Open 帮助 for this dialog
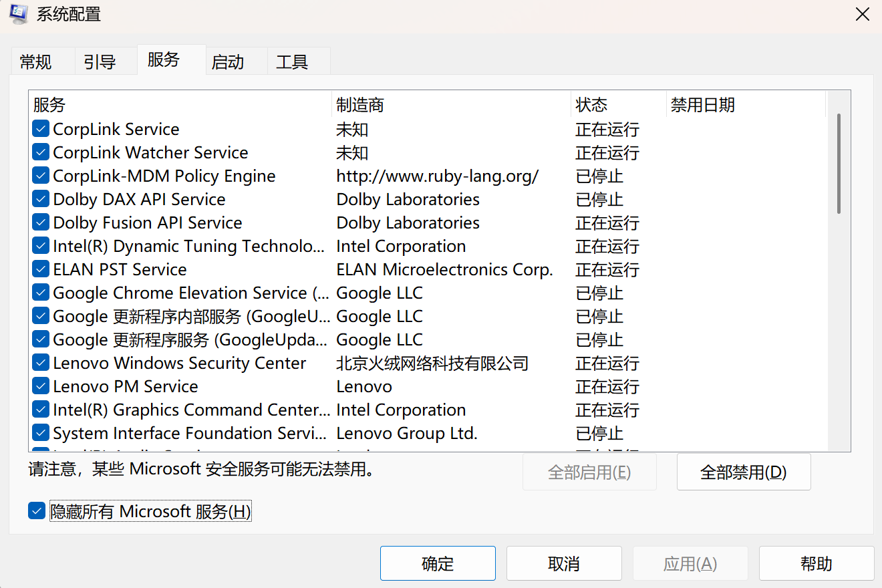The image size is (882, 588). click(x=816, y=563)
